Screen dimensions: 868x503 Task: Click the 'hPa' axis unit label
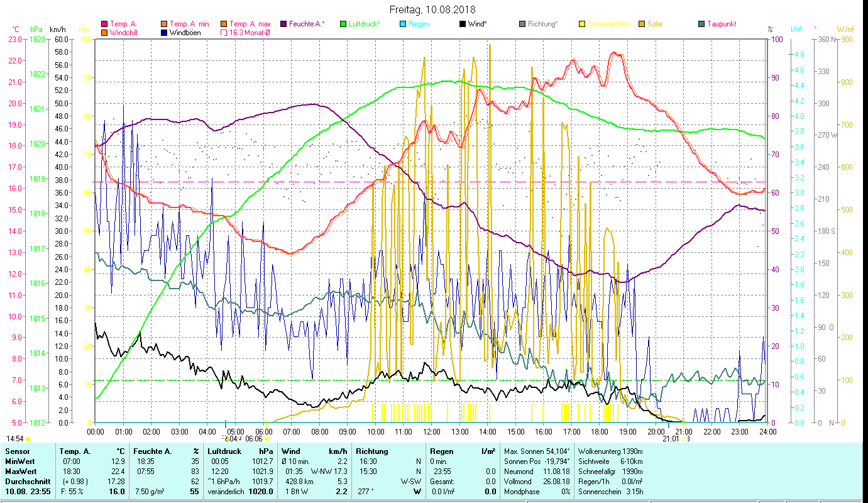[36, 30]
